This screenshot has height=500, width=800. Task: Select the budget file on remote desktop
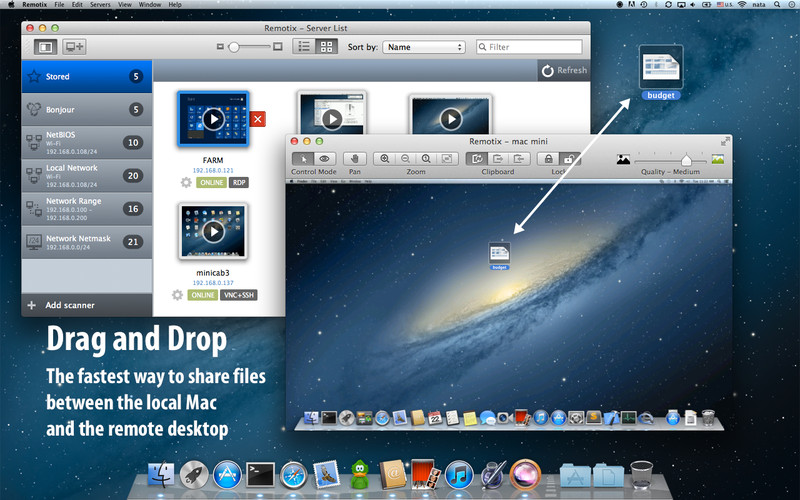(499, 256)
